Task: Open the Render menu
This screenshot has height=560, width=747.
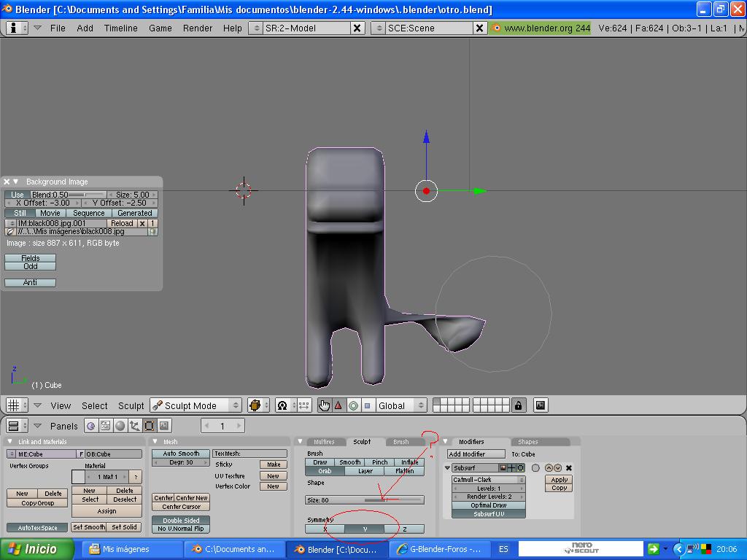Action: [198, 28]
